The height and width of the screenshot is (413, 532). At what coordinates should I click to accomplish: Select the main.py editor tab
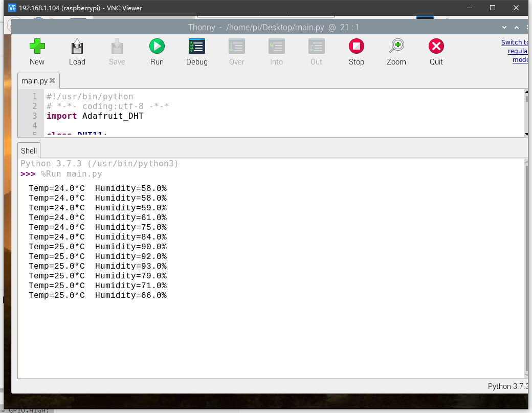tap(34, 81)
